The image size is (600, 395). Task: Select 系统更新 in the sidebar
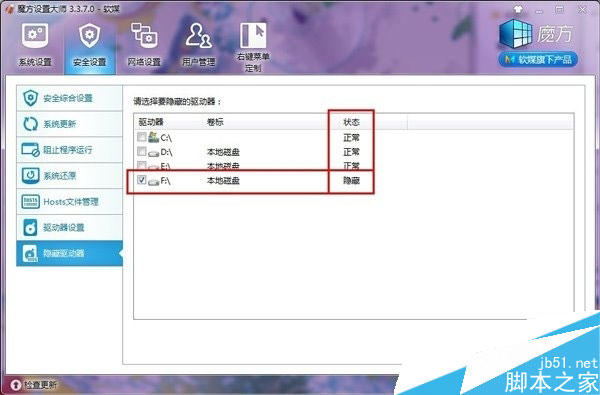tap(69, 124)
